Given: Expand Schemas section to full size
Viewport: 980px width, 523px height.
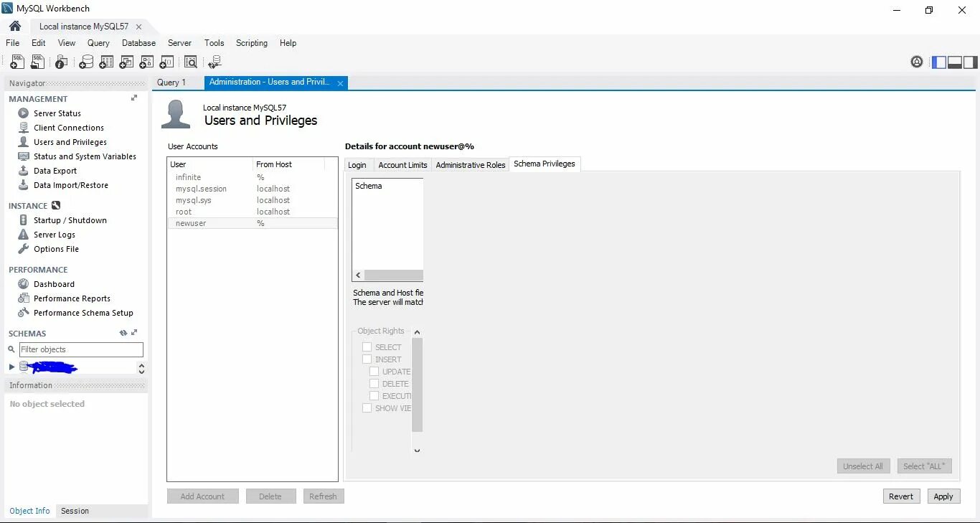Looking at the screenshot, I should [134, 332].
